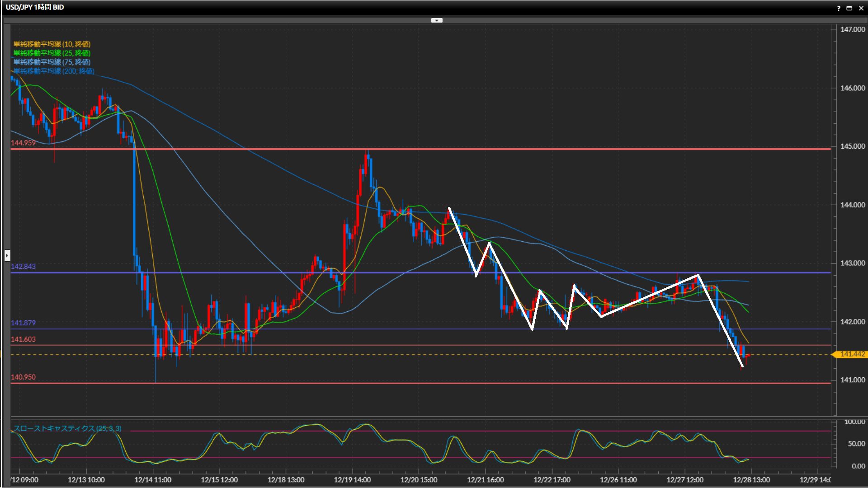Select the 10-period simple moving average label
The image size is (868, 488).
52,44
